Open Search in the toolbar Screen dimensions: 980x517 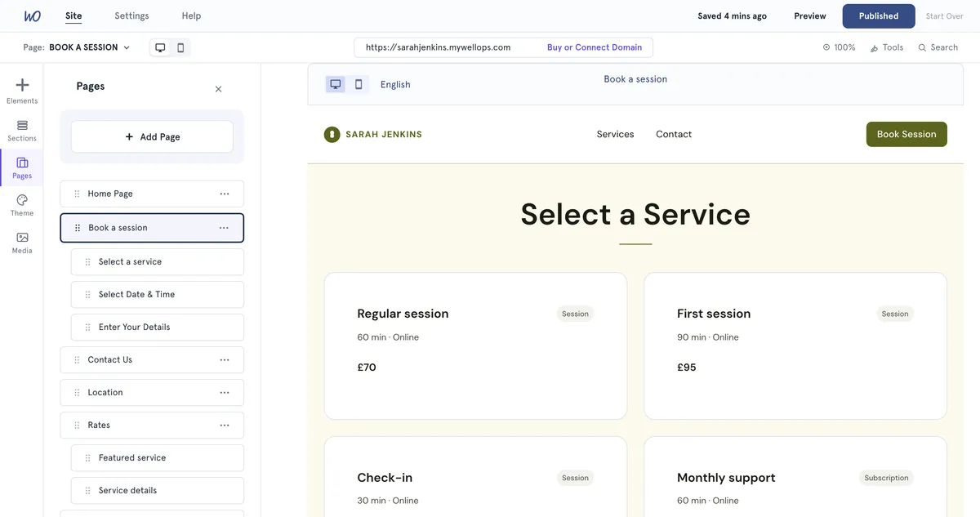coord(938,47)
